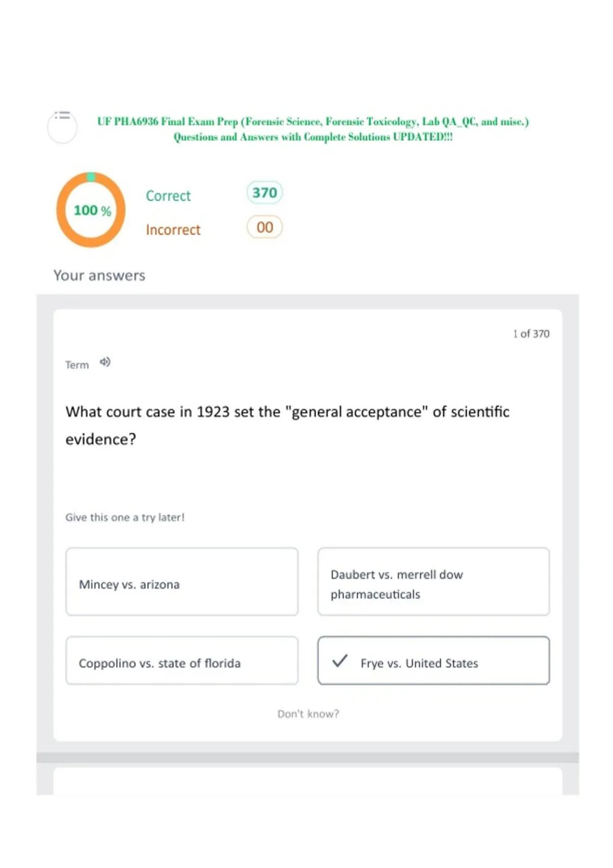The width and height of the screenshot is (613, 868).
Task: Click the Incorrect count badge showing 00
Action: coord(265,227)
